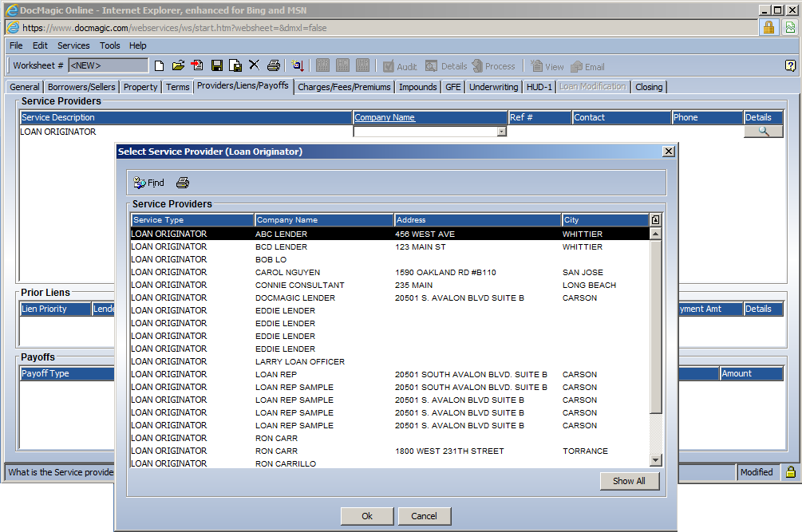Click the Find button in the dialog

click(x=149, y=183)
